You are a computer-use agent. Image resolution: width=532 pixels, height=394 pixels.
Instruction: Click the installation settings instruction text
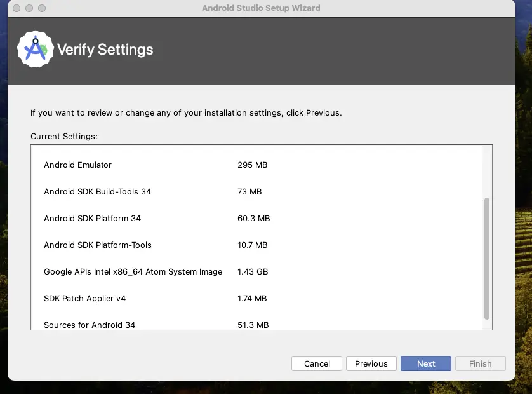pos(186,112)
